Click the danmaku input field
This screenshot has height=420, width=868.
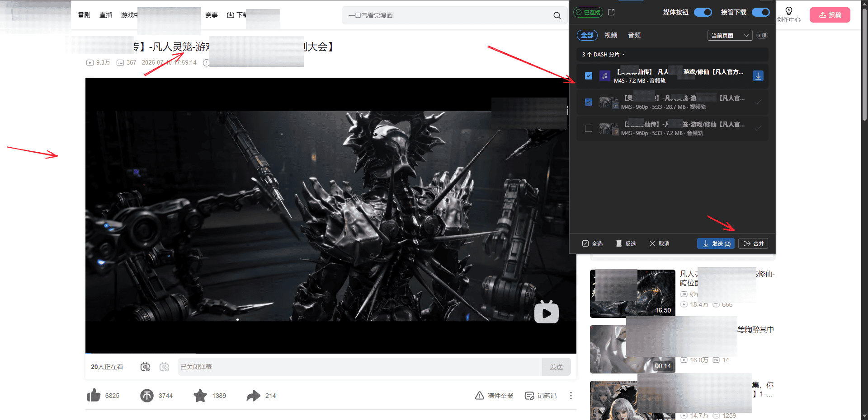[x=359, y=367]
